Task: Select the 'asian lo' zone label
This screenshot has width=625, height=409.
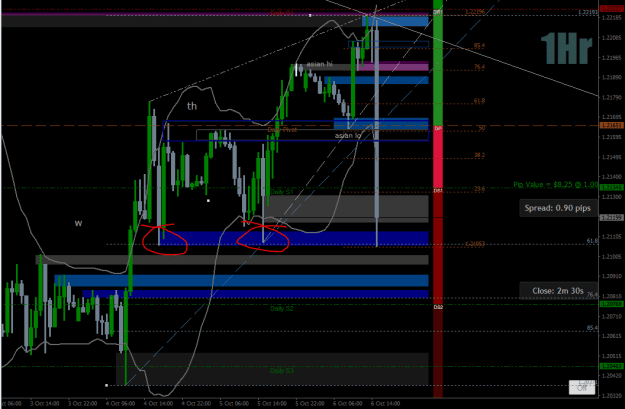Action: pos(348,136)
